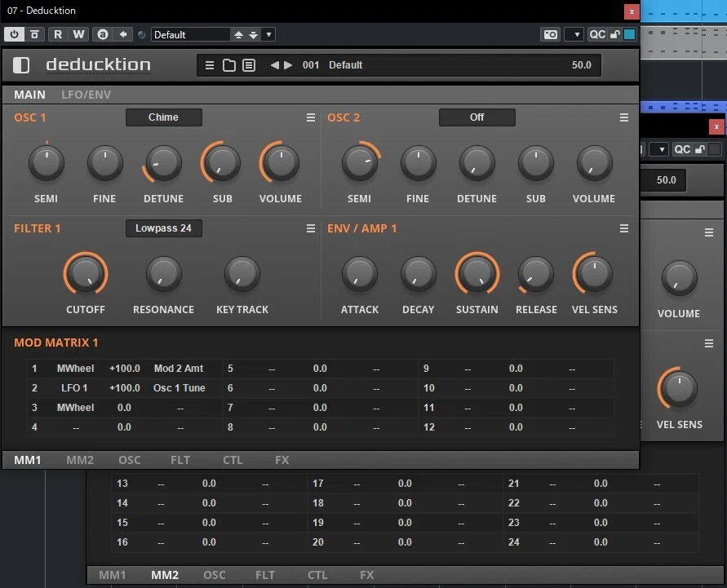This screenshot has height=588, width=727.
Task: Click the ENV ATTACK knob
Action: pyautogui.click(x=359, y=273)
